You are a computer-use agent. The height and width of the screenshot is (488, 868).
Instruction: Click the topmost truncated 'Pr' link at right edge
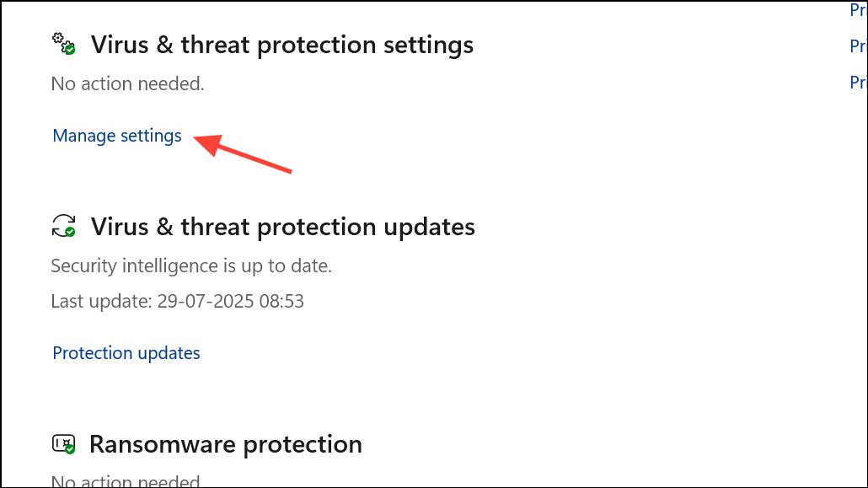[x=858, y=10]
